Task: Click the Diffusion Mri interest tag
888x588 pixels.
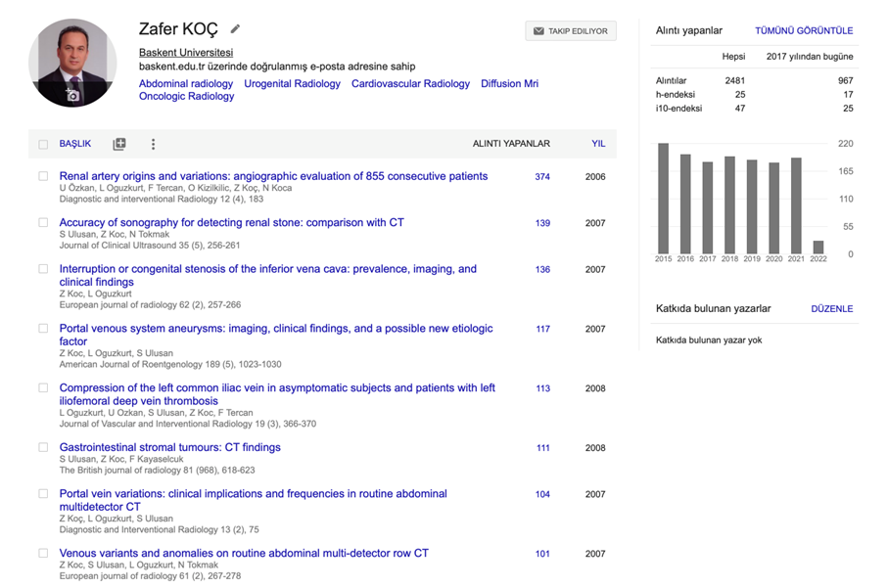Action: coord(509,84)
